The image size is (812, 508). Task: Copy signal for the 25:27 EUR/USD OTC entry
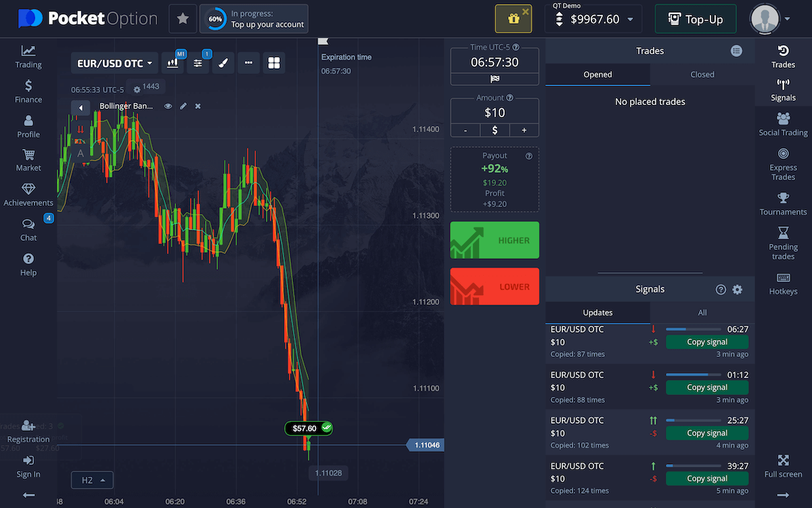(706, 432)
